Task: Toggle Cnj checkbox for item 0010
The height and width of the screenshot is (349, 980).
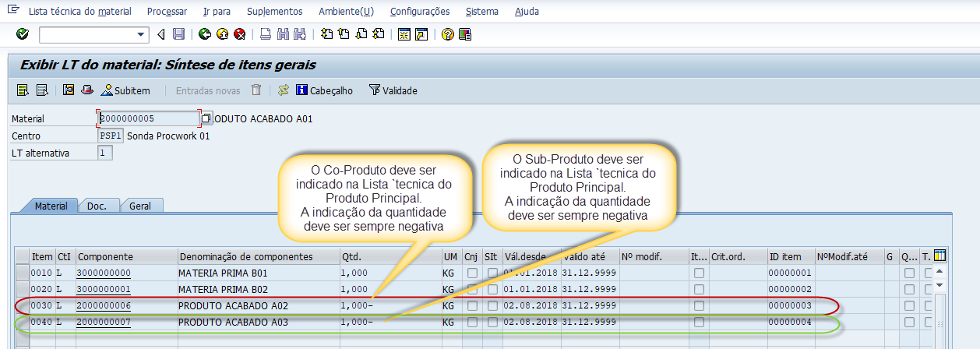Action: pyautogui.click(x=472, y=273)
